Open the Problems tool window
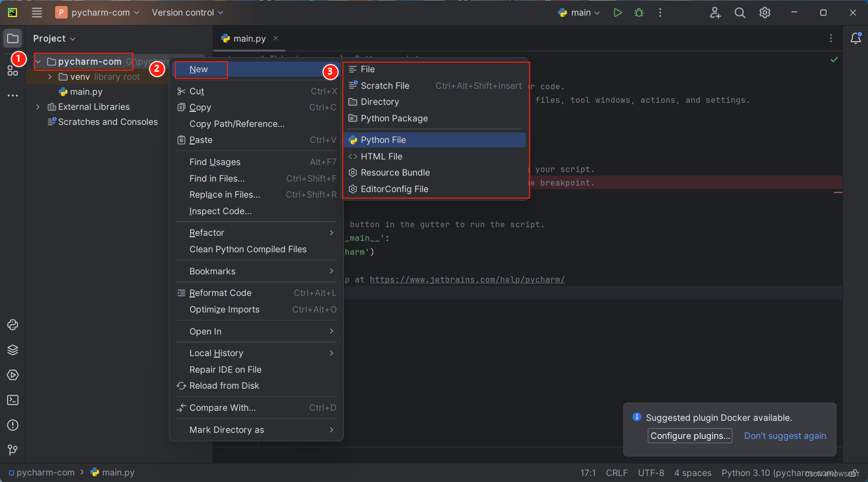 [13, 425]
